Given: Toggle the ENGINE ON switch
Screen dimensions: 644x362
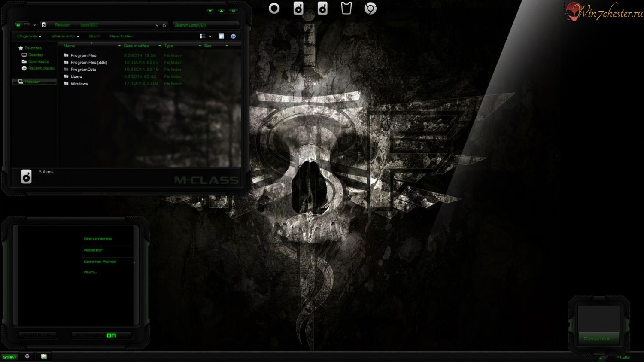Looking at the screenshot, I should (101, 335).
